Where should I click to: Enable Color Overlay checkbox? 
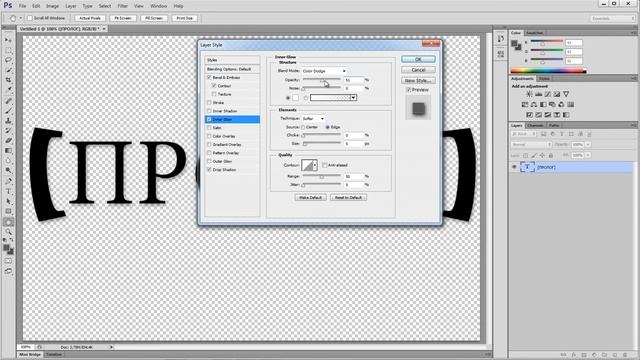[209, 136]
